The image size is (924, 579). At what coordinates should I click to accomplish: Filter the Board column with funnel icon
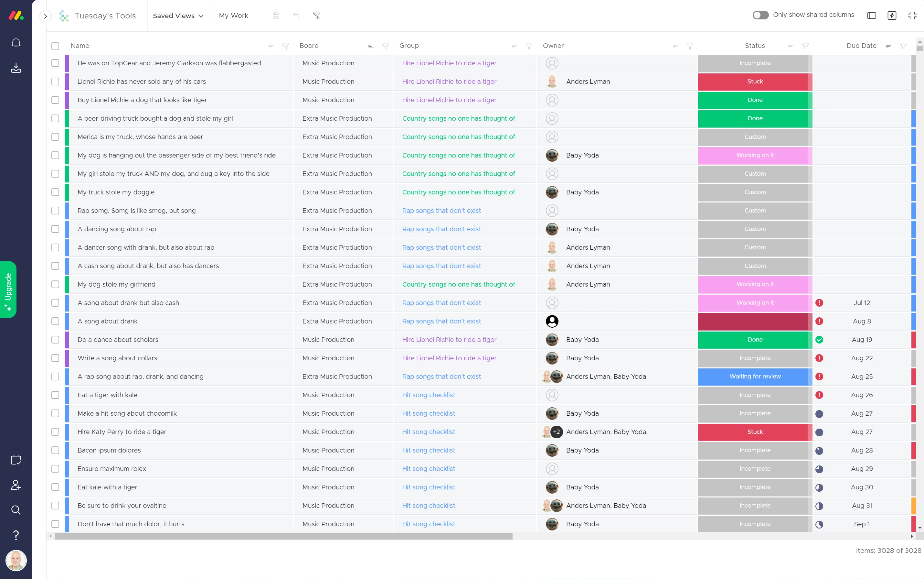pos(385,46)
